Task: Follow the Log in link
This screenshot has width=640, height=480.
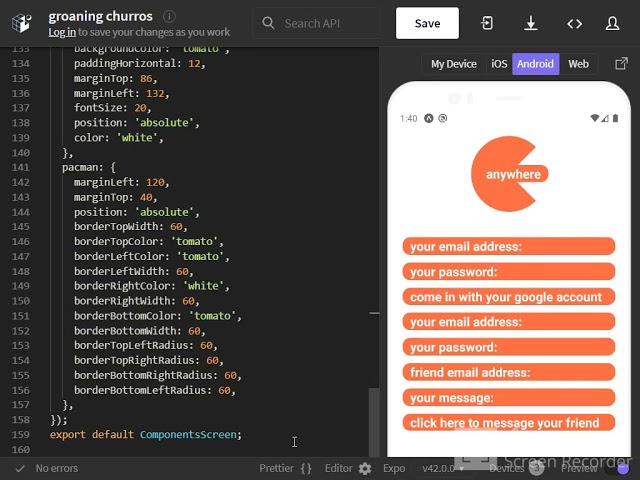Action: click(62, 32)
